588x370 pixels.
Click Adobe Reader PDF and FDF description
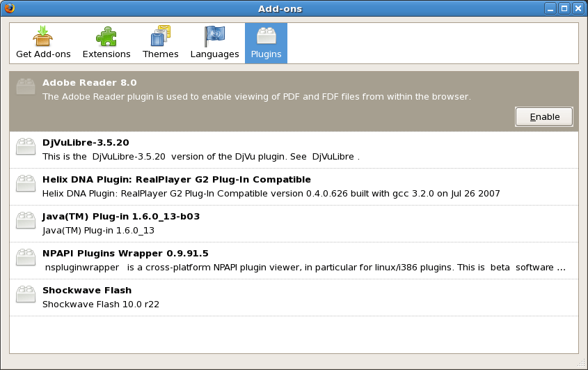[257, 97]
